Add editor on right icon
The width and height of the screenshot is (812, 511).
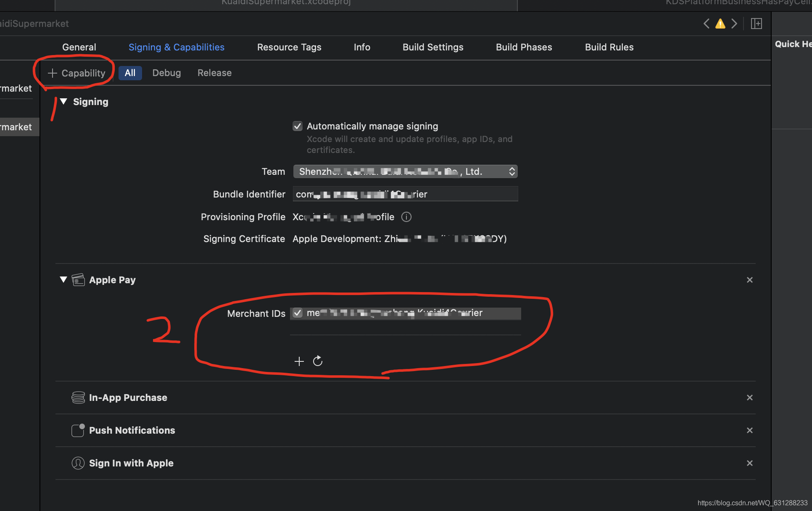757,24
